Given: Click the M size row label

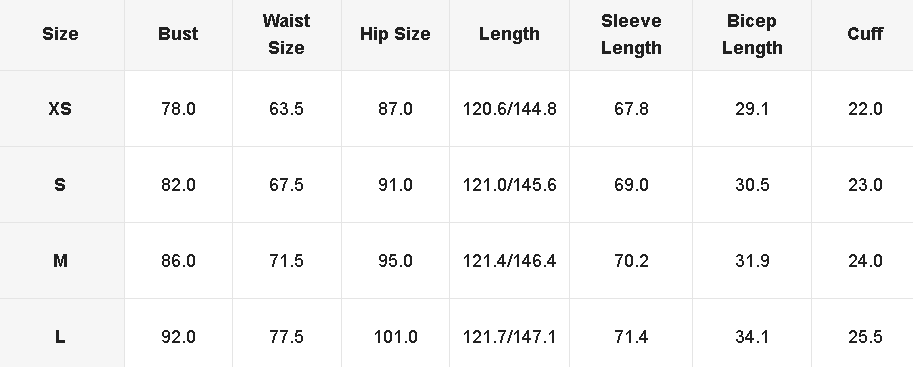Looking at the screenshot, I should click(60, 260).
